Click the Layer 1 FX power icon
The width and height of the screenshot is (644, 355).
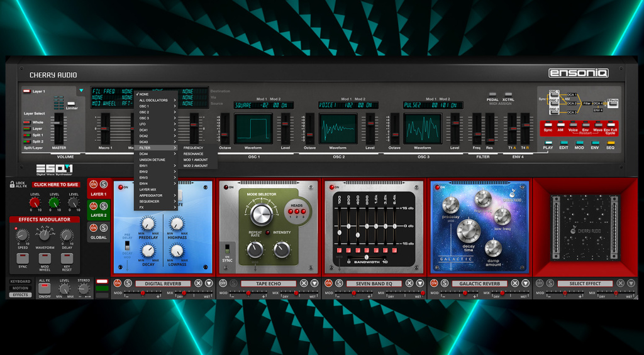(94, 184)
